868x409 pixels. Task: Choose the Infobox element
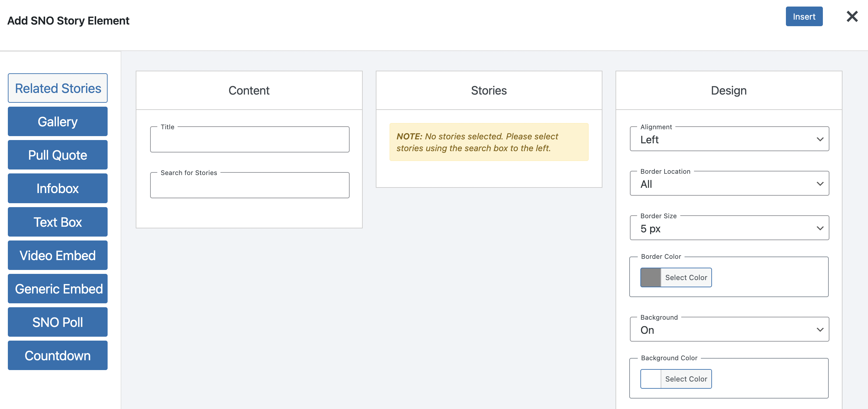pos(58,188)
